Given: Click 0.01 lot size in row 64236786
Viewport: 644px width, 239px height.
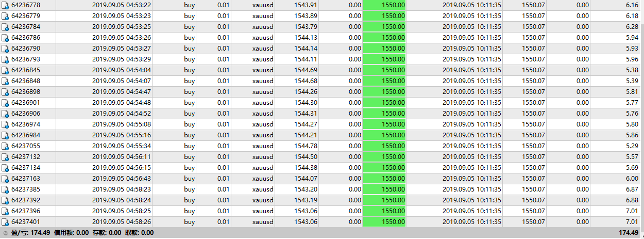Looking at the screenshot, I should pos(223,38).
